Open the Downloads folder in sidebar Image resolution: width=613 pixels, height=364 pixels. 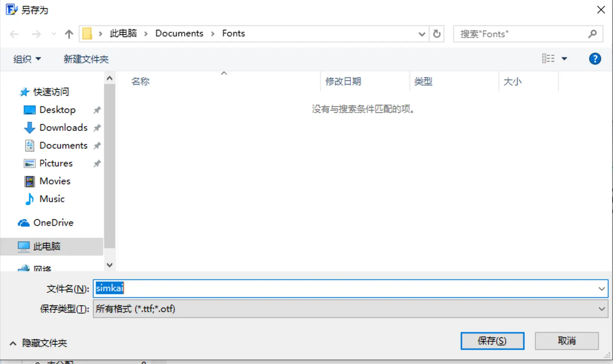pos(63,127)
